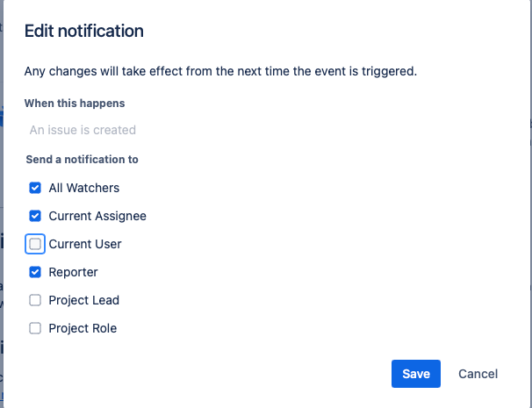Click the 'Current Assignee' label text
The width and height of the screenshot is (532, 408).
[x=97, y=216]
